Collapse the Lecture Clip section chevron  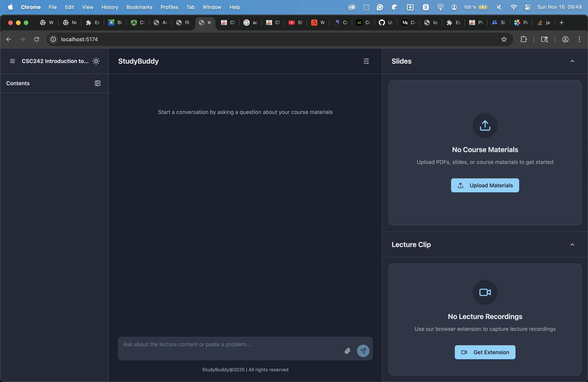pyautogui.click(x=572, y=245)
